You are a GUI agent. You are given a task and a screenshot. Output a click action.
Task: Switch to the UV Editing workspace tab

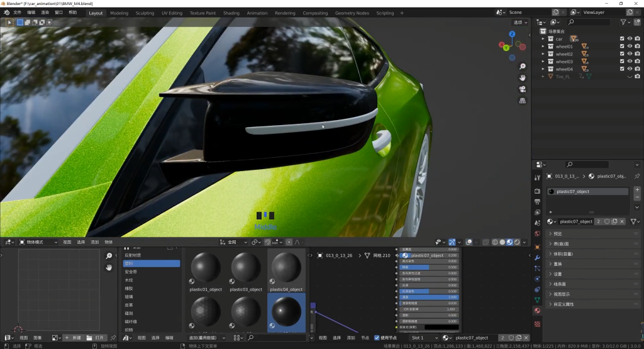click(172, 13)
